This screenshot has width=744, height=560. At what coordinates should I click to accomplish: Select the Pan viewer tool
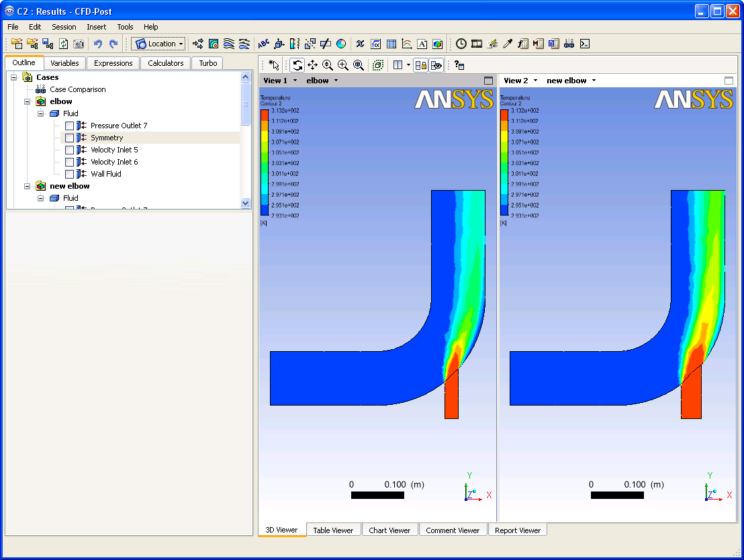coord(313,65)
